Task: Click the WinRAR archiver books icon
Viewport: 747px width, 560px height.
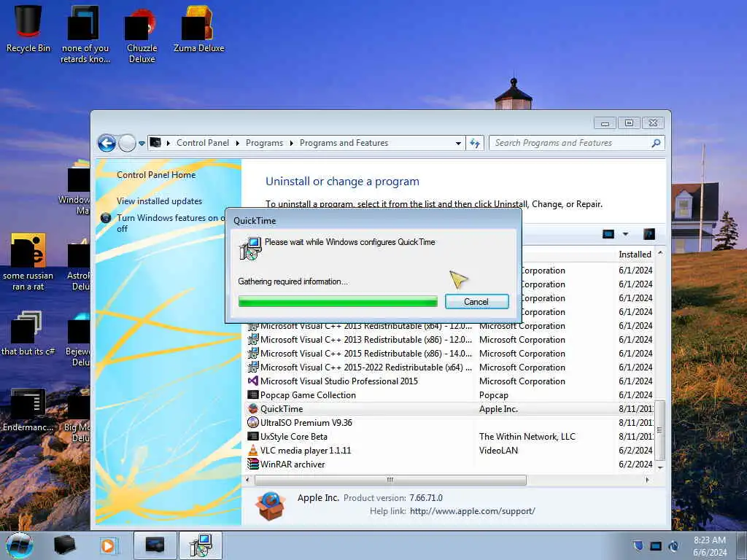Action: click(x=253, y=464)
